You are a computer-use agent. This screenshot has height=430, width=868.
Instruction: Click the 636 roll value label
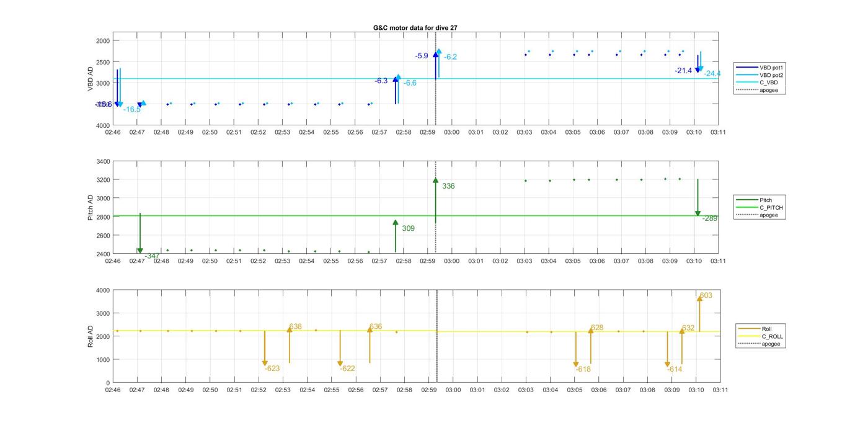click(x=376, y=327)
